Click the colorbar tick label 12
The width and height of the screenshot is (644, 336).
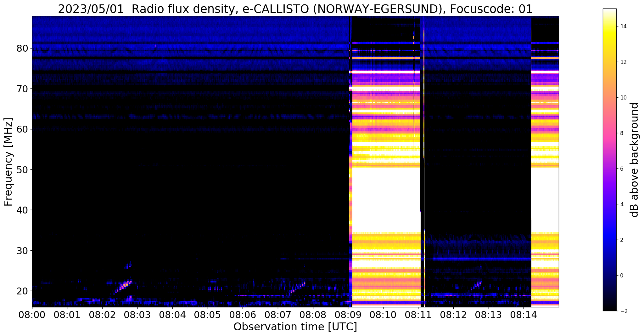[623, 62]
